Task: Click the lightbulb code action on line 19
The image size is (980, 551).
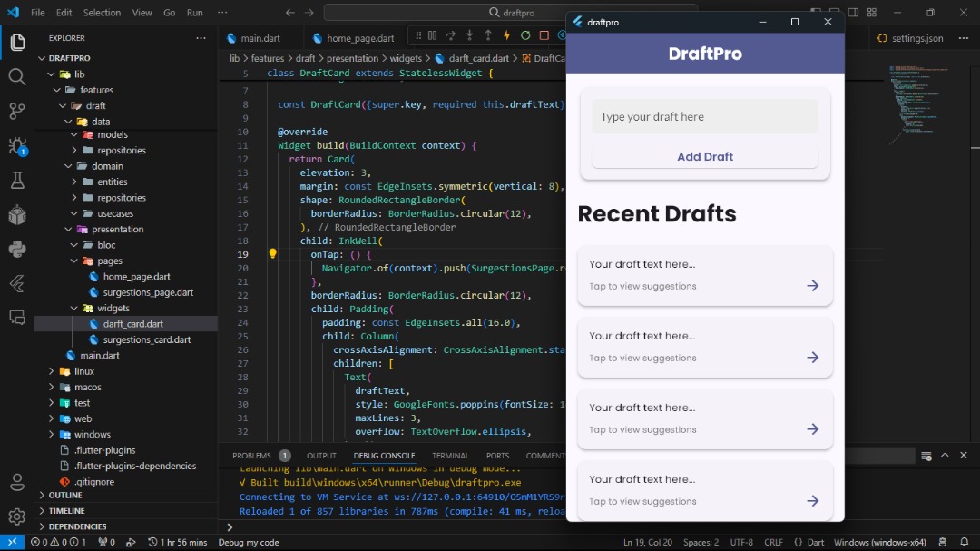Action: tap(272, 254)
